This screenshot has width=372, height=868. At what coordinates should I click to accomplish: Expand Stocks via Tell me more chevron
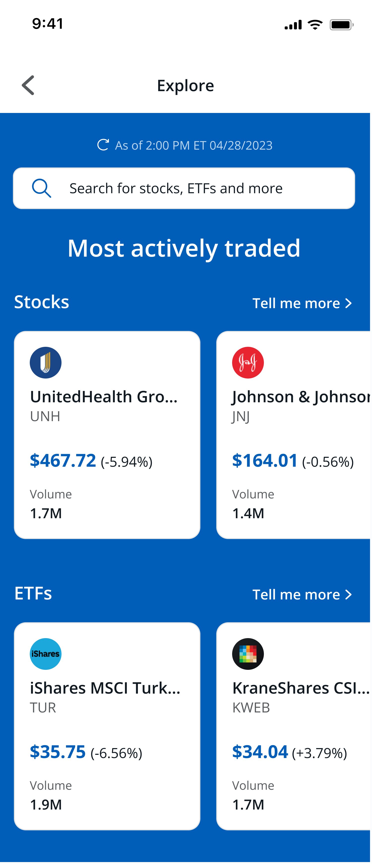click(349, 304)
